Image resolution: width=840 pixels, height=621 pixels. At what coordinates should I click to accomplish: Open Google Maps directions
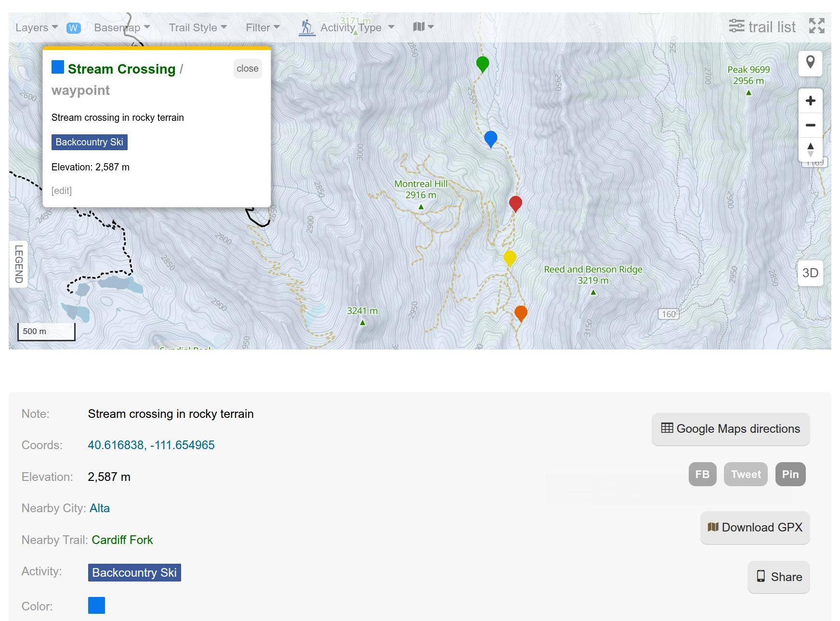point(731,429)
